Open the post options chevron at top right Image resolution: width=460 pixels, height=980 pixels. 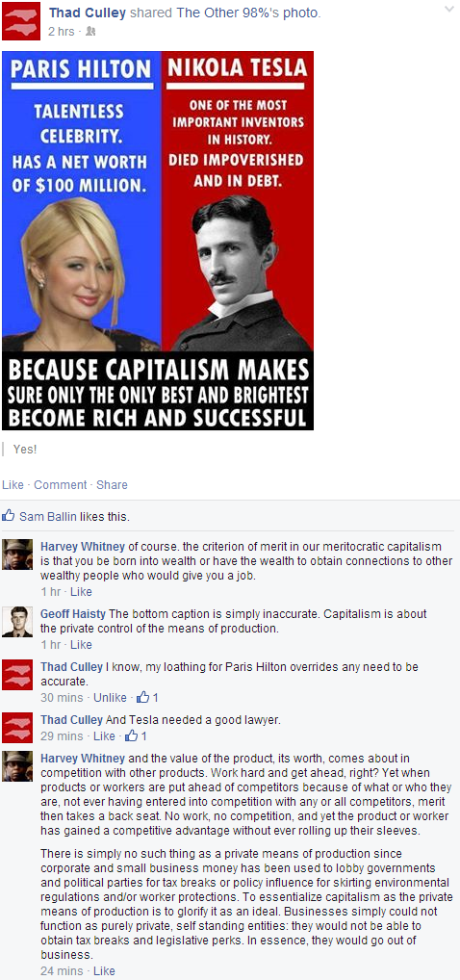(448, 10)
